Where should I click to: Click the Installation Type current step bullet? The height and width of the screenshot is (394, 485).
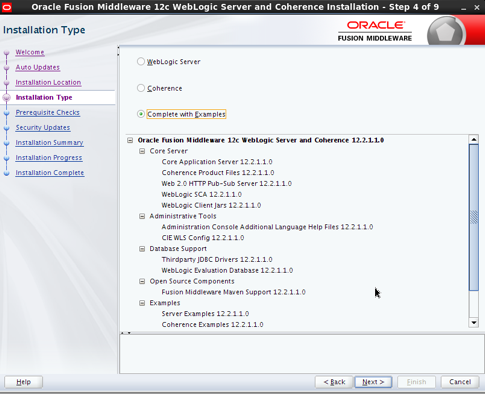point(6,97)
